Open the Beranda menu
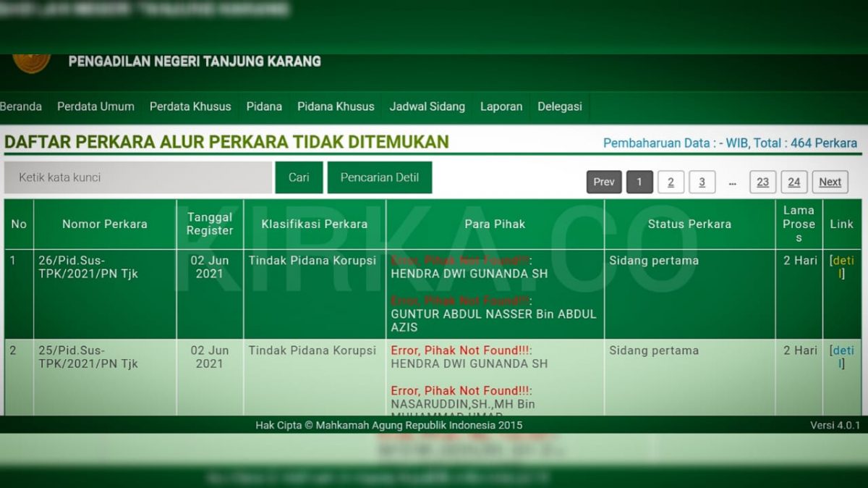The width and height of the screenshot is (868, 488). 21,106
